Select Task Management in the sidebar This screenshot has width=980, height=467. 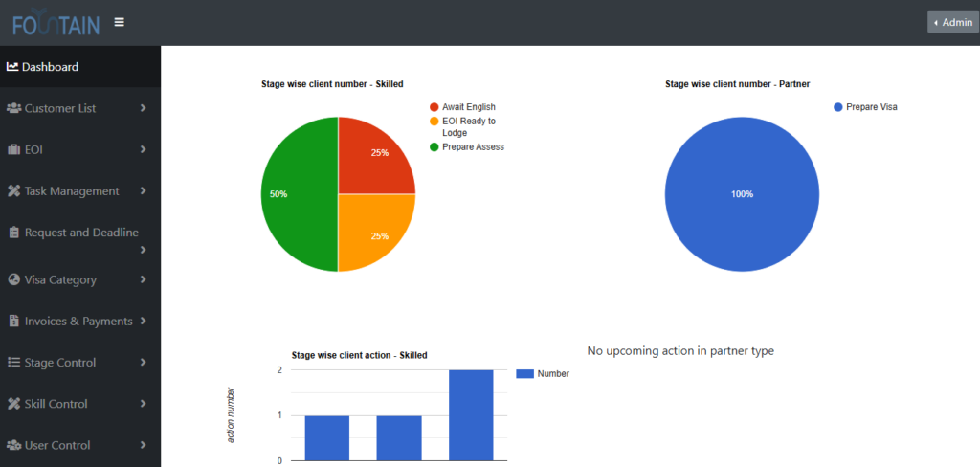(x=72, y=191)
